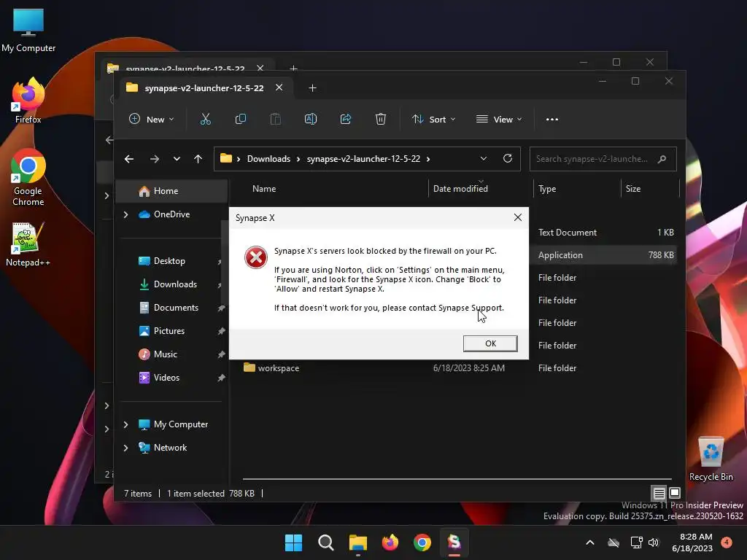Close the synapse-v2-launcher front tab
This screenshot has width=747, height=560.
279,87
